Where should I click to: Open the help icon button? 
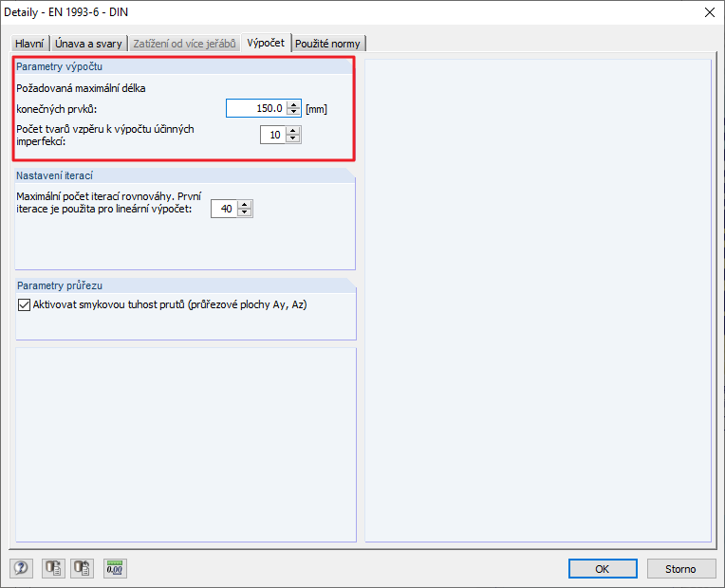21,568
